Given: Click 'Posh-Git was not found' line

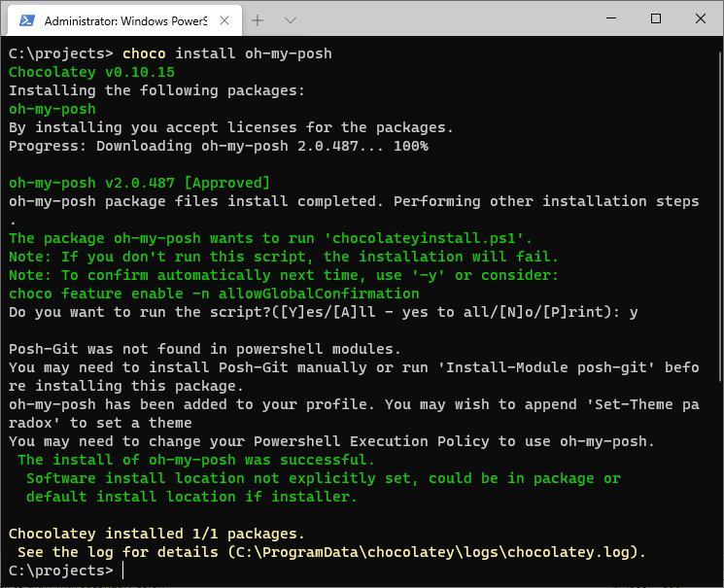Looking at the screenshot, I should (x=204, y=349).
